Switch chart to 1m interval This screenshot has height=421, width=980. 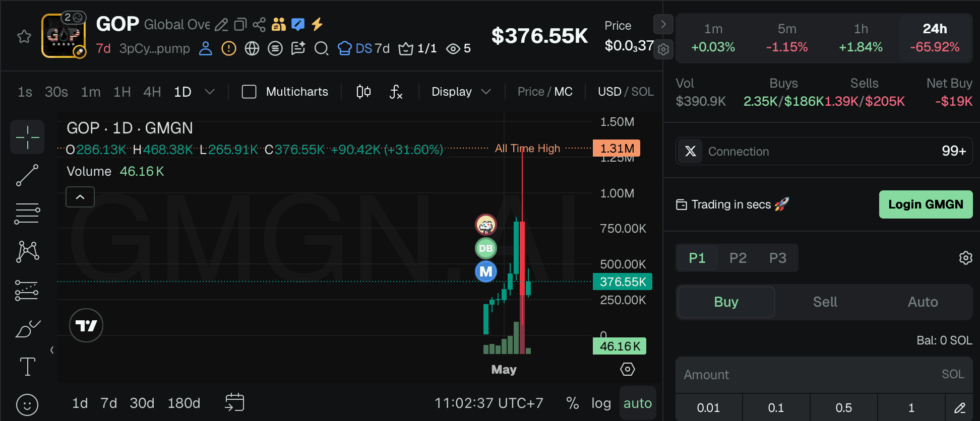tap(91, 92)
